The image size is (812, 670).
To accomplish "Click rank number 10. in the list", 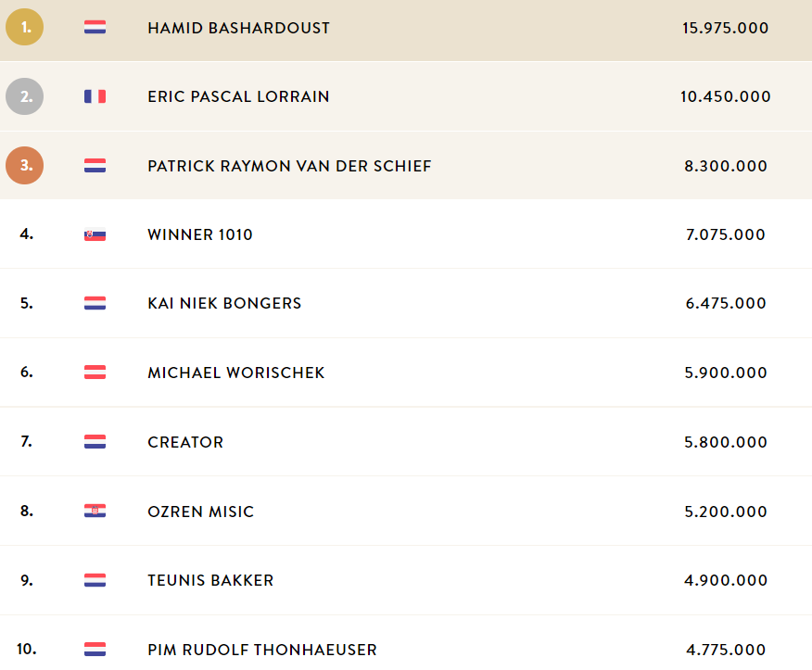I will (26, 649).
